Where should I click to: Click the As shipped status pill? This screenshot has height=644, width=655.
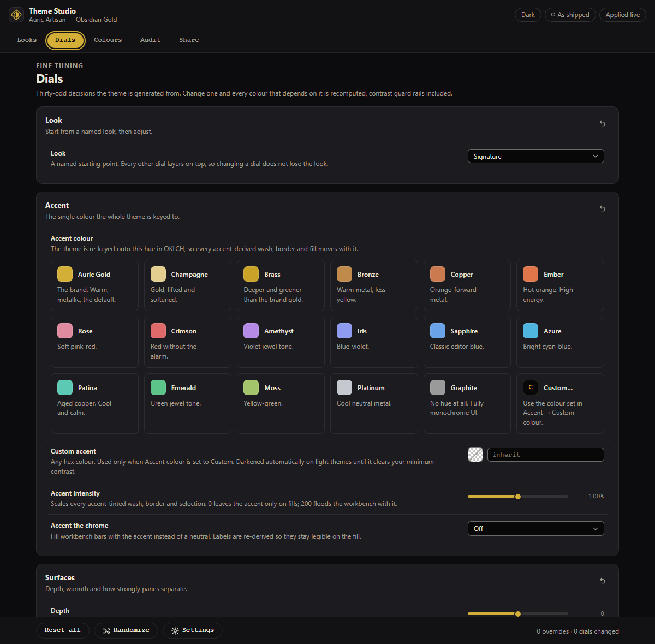tap(570, 15)
